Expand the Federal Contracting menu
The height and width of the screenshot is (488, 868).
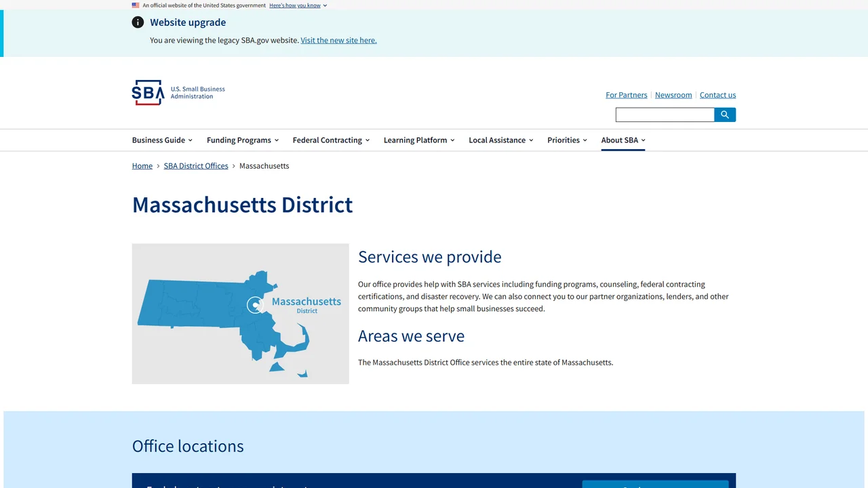click(x=331, y=140)
